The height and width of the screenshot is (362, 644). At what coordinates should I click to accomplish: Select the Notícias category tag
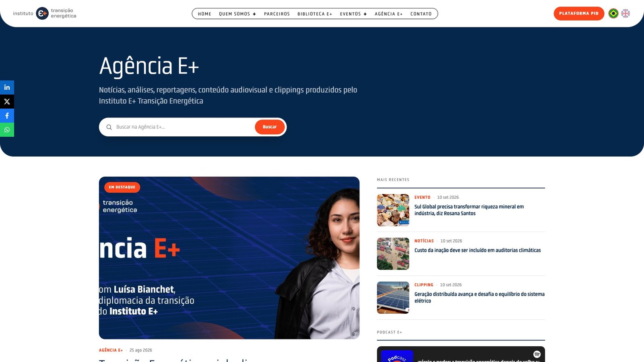tap(424, 241)
